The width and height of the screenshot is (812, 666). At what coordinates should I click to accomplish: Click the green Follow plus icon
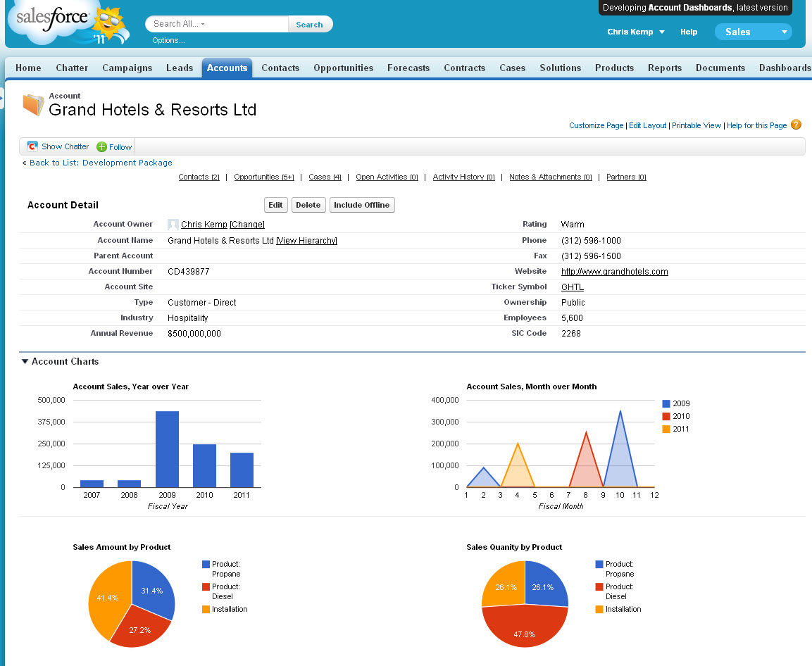[x=101, y=147]
